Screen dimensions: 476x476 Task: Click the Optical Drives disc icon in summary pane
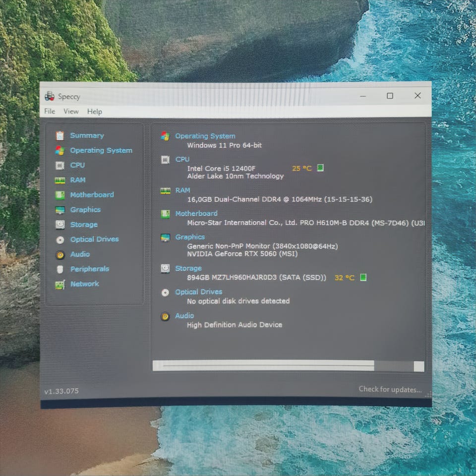click(x=165, y=293)
